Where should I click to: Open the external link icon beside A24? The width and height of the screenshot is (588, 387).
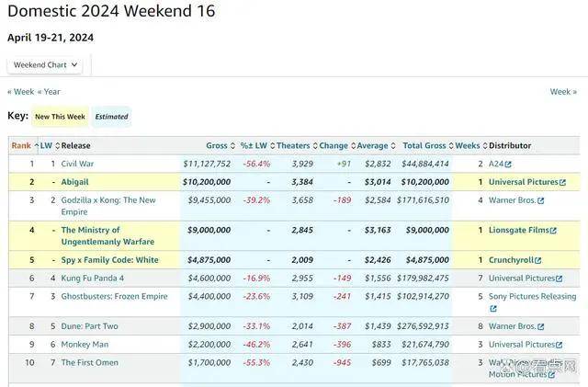pyautogui.click(x=508, y=164)
